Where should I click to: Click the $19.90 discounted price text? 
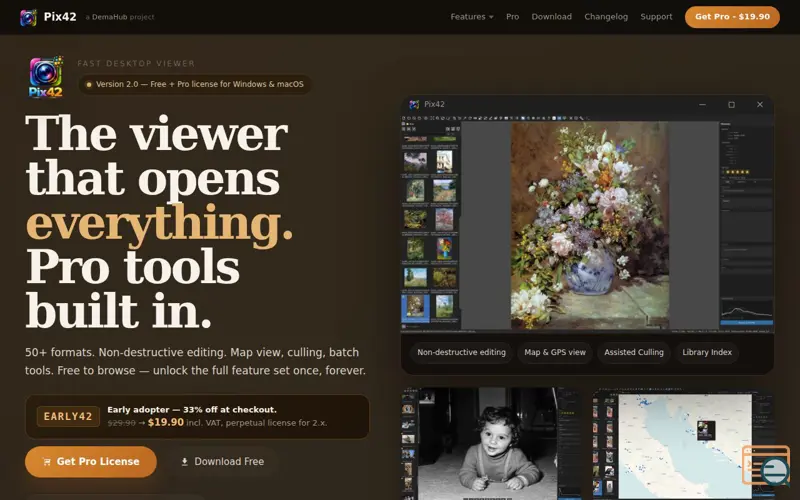coord(166,422)
